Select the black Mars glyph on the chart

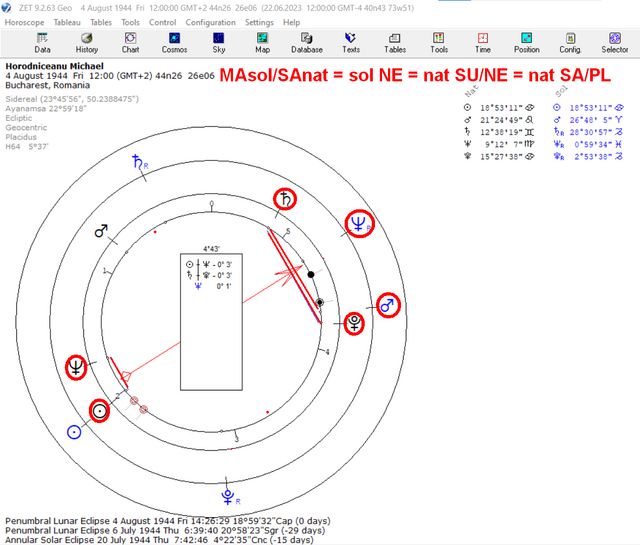pyautogui.click(x=101, y=231)
